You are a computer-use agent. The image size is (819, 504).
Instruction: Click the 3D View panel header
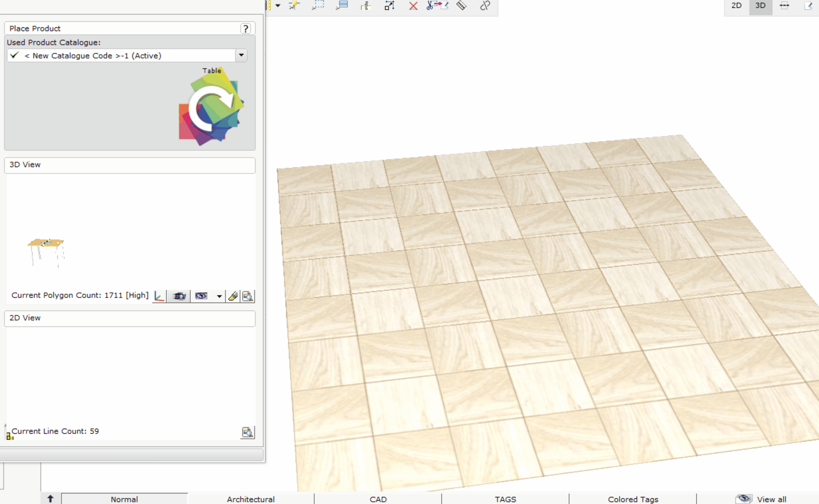click(x=130, y=165)
